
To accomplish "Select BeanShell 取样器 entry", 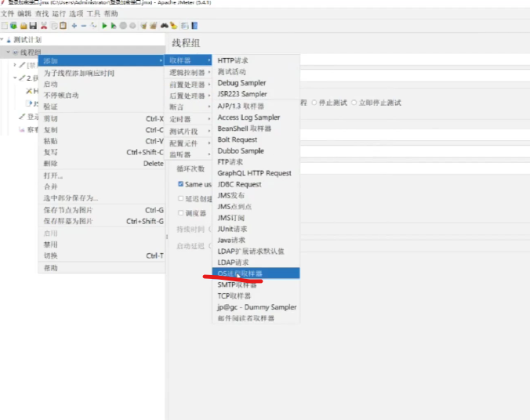I will click(256, 129).
